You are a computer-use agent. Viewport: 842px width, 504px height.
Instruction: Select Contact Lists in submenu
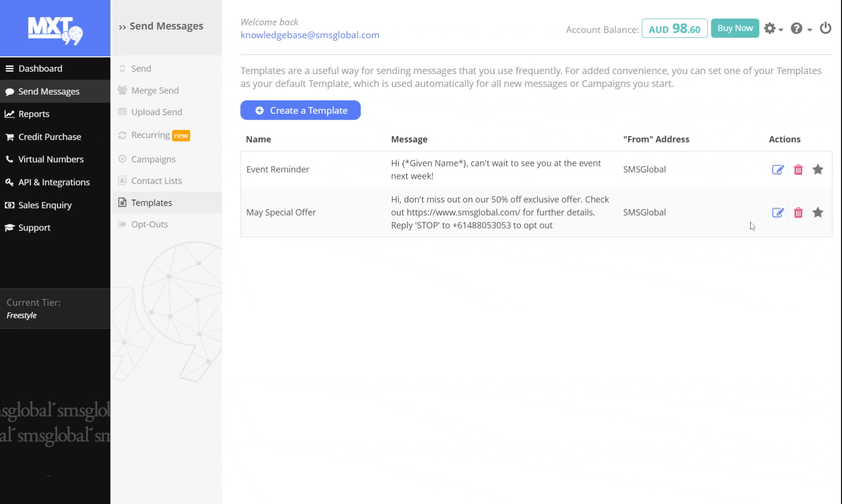tap(156, 181)
